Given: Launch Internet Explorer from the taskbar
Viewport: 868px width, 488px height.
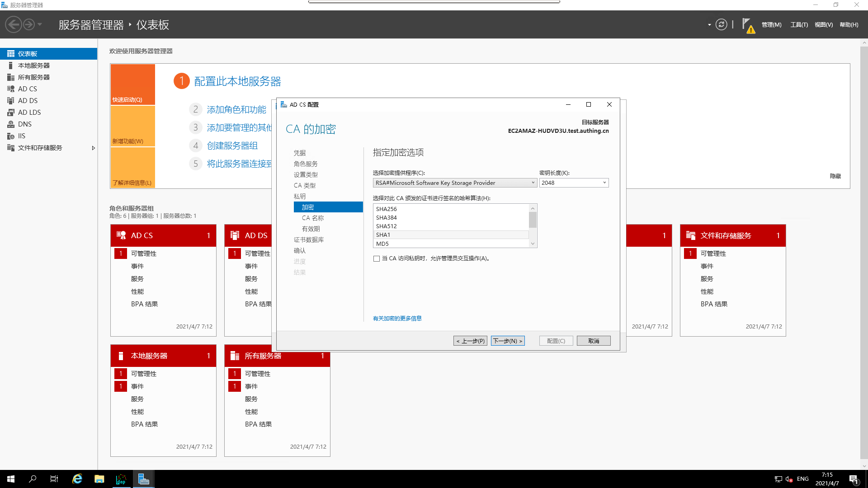Looking at the screenshot, I should click(77, 479).
